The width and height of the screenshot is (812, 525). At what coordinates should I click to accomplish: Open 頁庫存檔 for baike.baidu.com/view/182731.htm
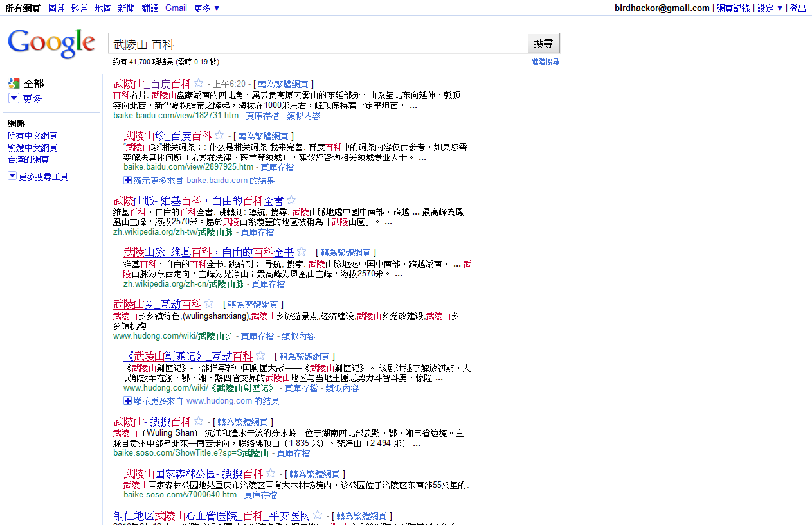click(x=262, y=116)
